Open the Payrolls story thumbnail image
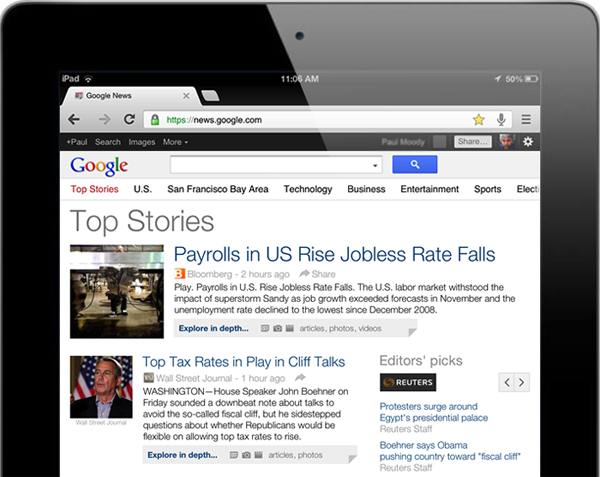This screenshot has height=477, width=600. point(117,291)
